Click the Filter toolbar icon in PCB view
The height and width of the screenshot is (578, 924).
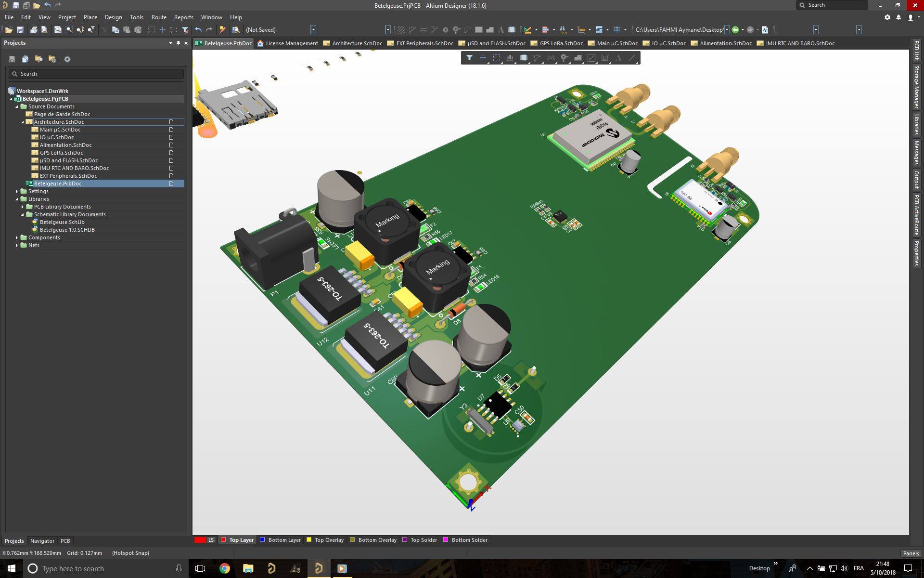coord(470,58)
